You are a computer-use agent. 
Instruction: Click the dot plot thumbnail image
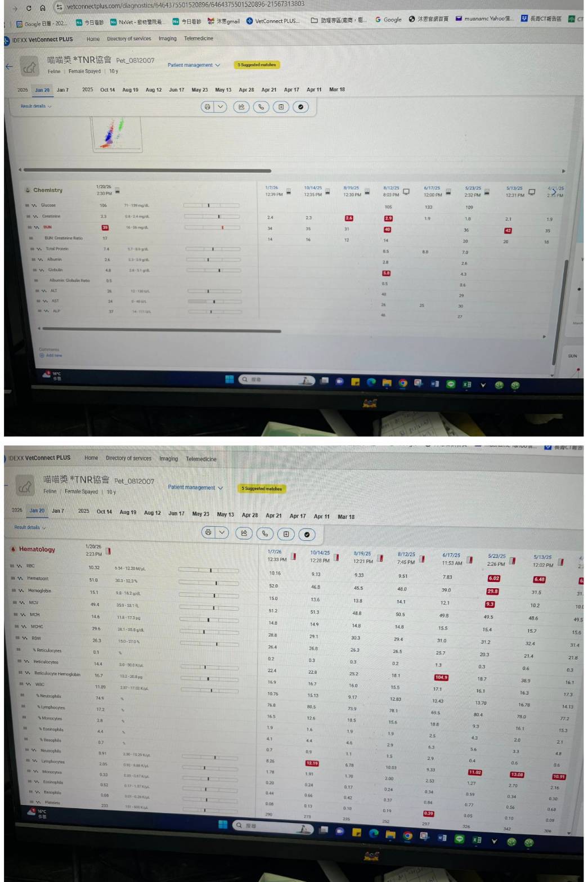[117, 133]
